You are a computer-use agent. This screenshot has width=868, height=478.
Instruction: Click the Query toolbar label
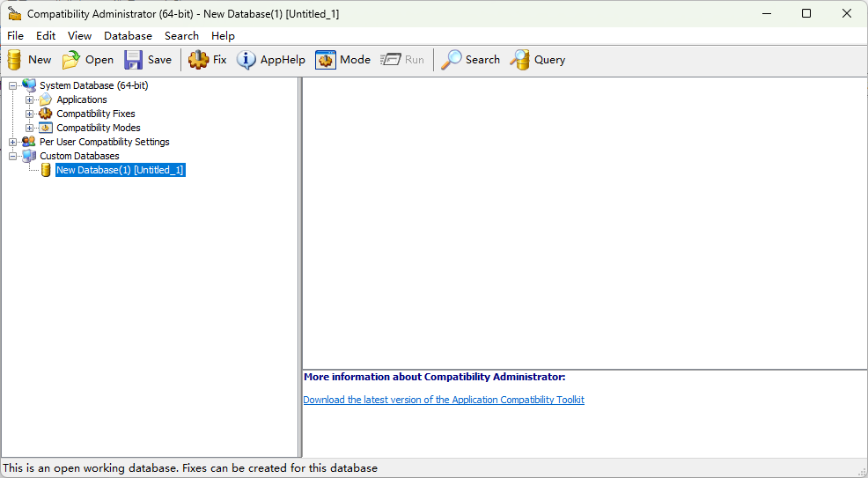549,60
